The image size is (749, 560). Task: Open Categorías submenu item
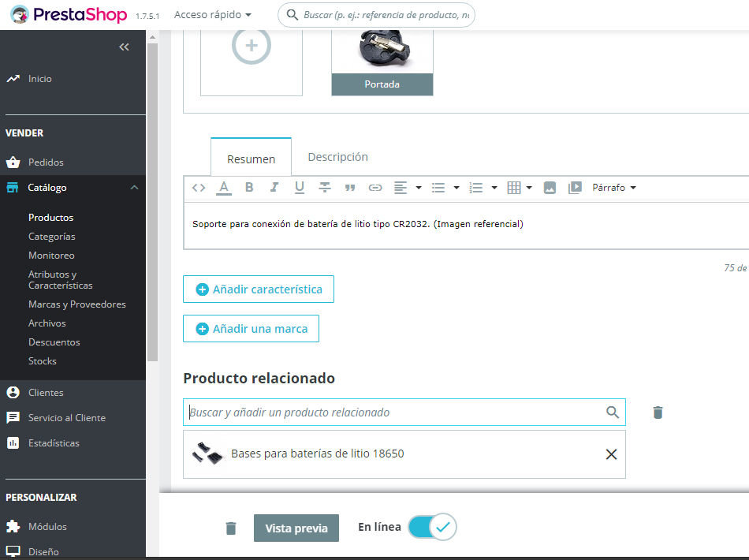pyautogui.click(x=51, y=237)
